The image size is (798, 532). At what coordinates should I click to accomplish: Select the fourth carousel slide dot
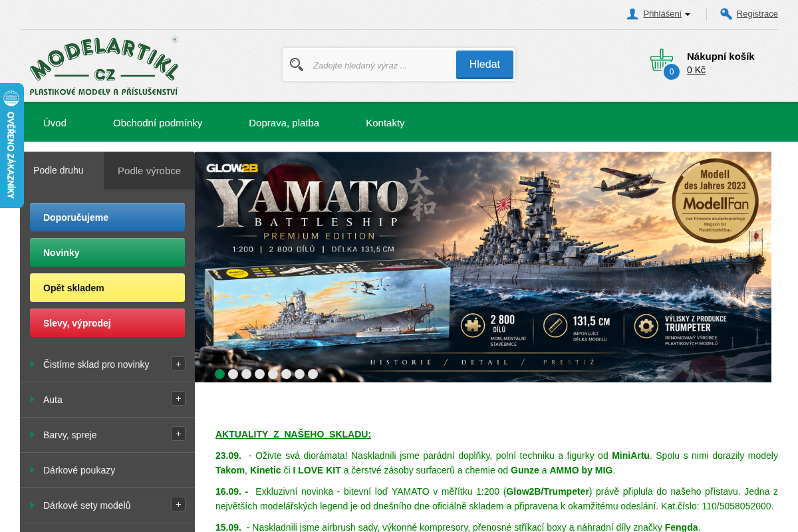pos(260,374)
